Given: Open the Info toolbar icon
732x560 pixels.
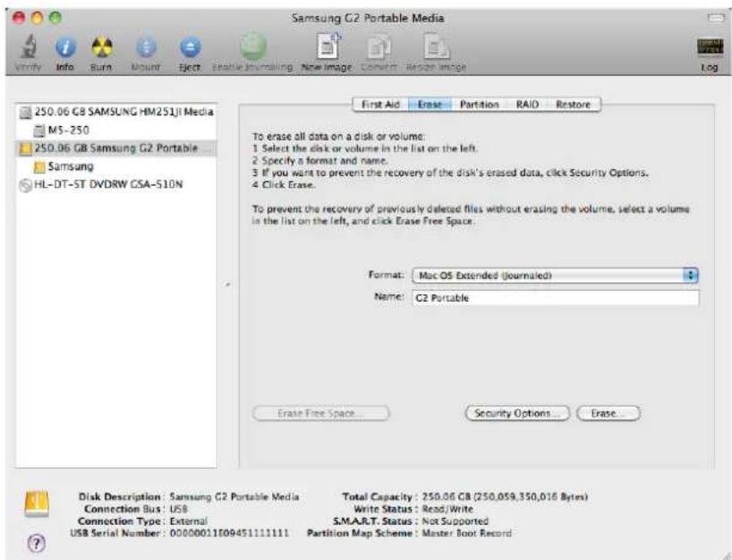Looking at the screenshot, I should (65, 47).
